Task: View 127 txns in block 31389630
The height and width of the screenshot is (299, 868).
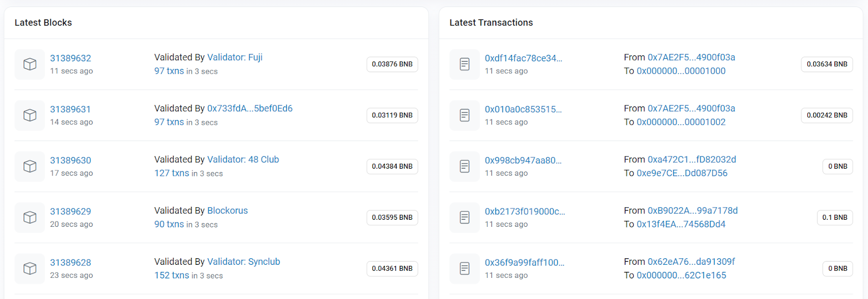Action: 171,174
